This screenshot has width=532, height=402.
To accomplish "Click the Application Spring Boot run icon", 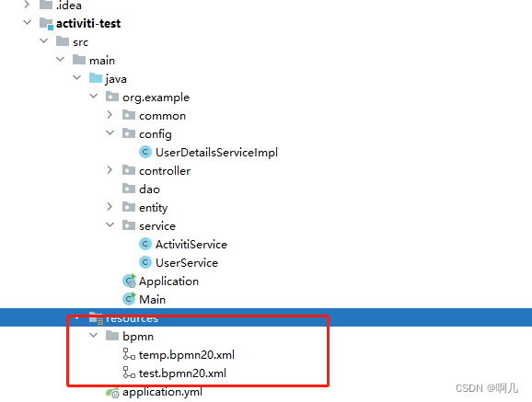I will click(129, 281).
